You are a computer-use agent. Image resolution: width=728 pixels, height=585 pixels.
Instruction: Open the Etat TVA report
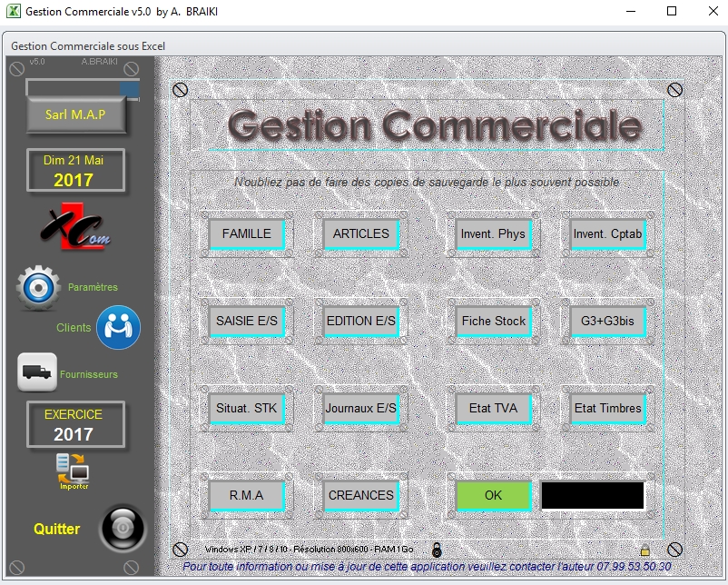(495, 409)
